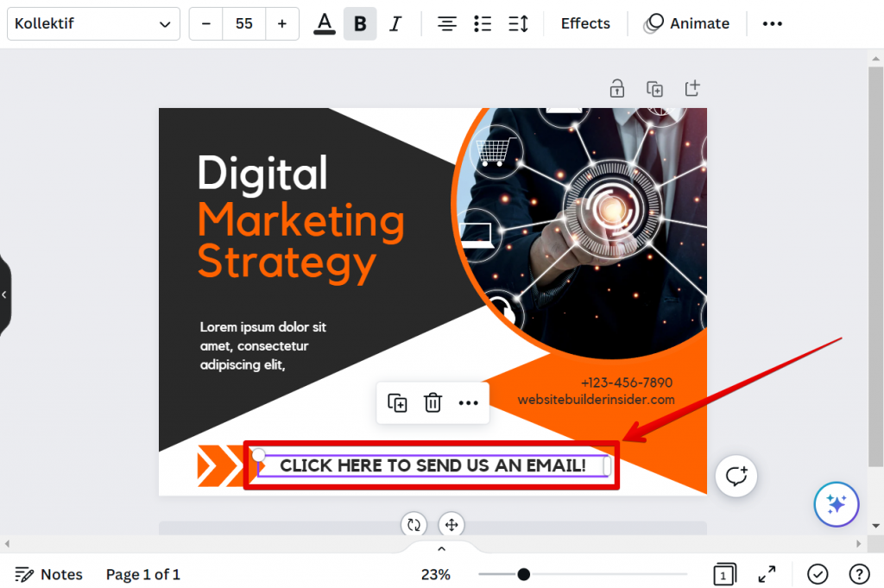Duplicate the page above the canvas

pyautogui.click(x=654, y=88)
